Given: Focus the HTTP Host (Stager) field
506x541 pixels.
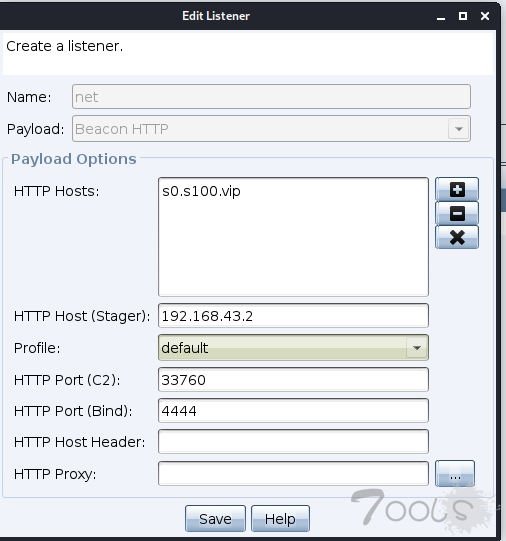Looking at the screenshot, I should pyautogui.click(x=293, y=316).
